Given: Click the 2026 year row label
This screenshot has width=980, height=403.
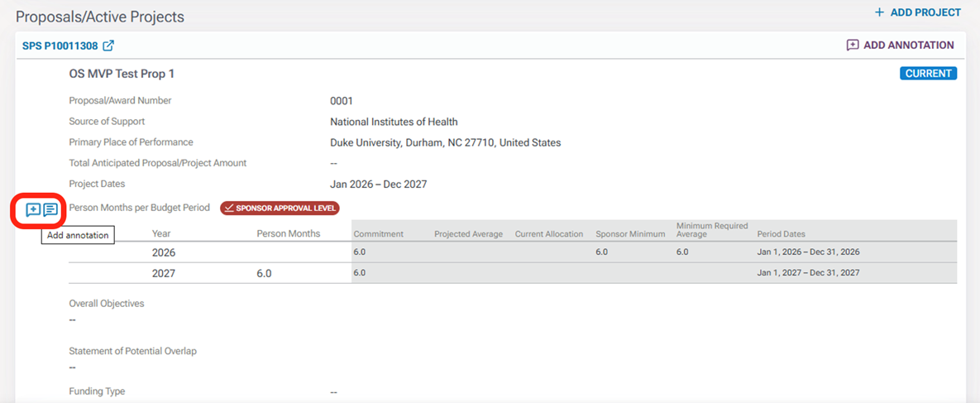Looking at the screenshot, I should (164, 252).
